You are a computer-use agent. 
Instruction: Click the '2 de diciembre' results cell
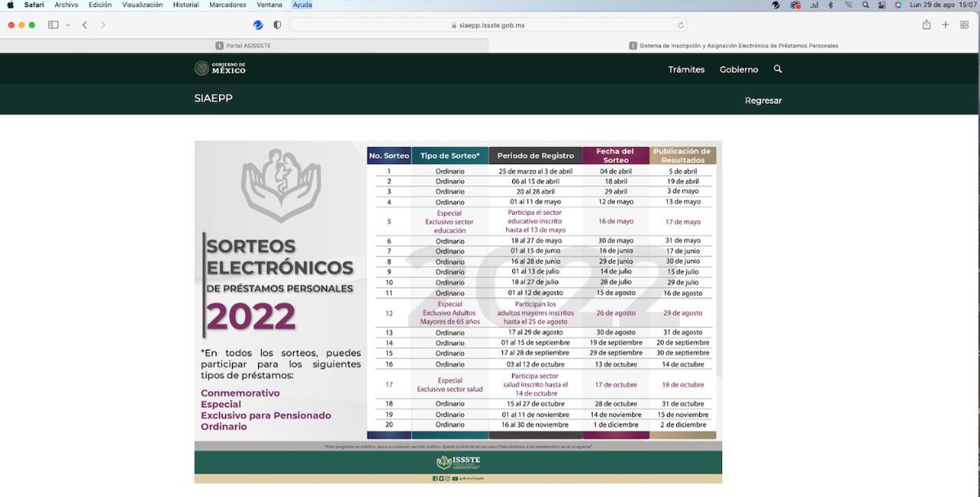coord(683,425)
